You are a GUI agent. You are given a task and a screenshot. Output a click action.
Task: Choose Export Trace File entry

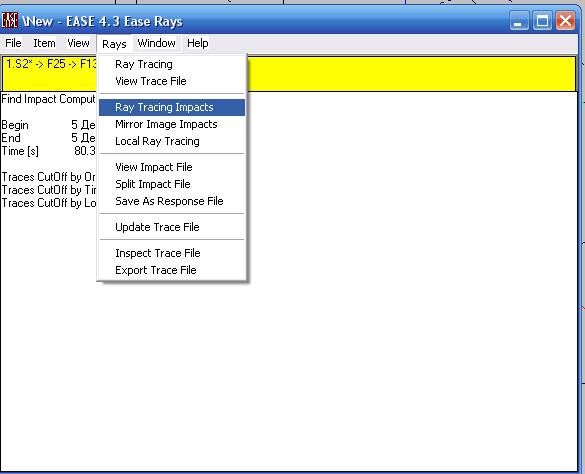point(172,271)
